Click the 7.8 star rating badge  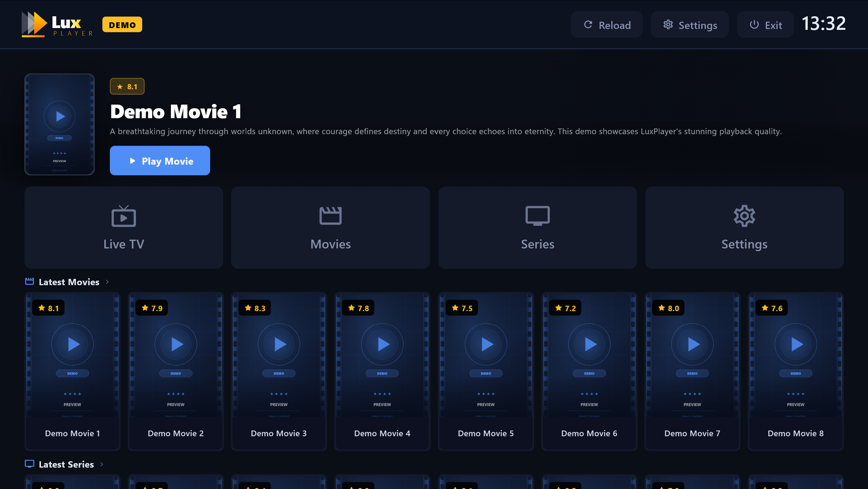coord(359,308)
